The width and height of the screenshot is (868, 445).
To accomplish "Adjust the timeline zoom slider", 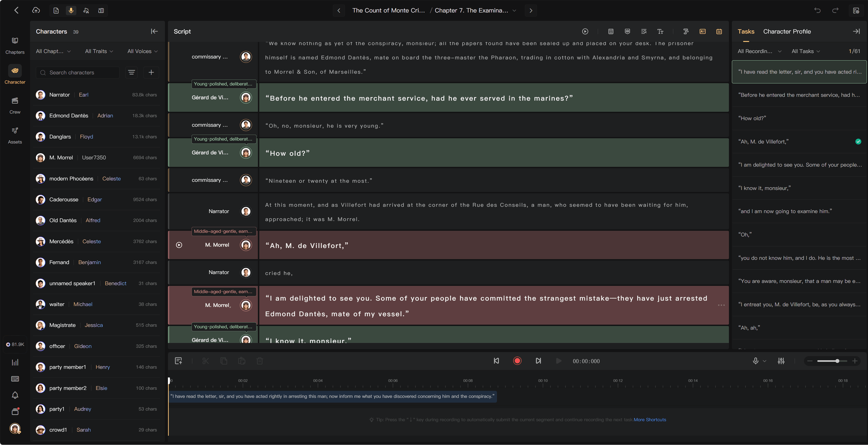I will [x=832, y=361].
